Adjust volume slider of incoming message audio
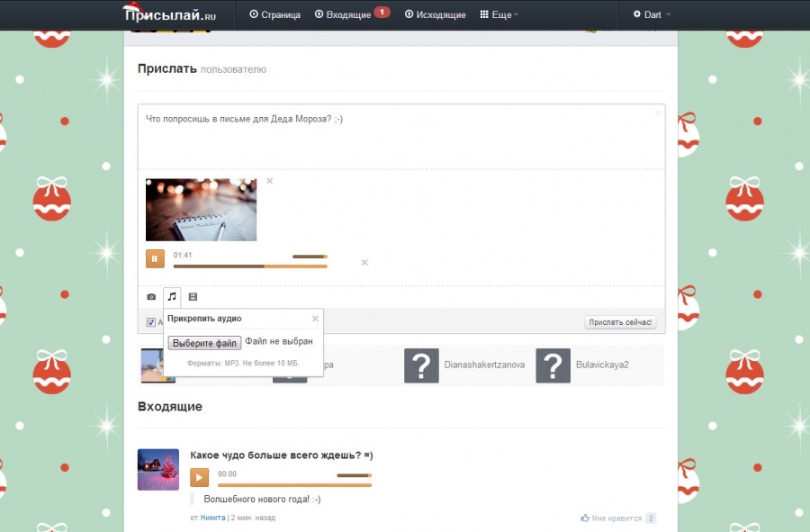The image size is (810, 532). click(353, 474)
